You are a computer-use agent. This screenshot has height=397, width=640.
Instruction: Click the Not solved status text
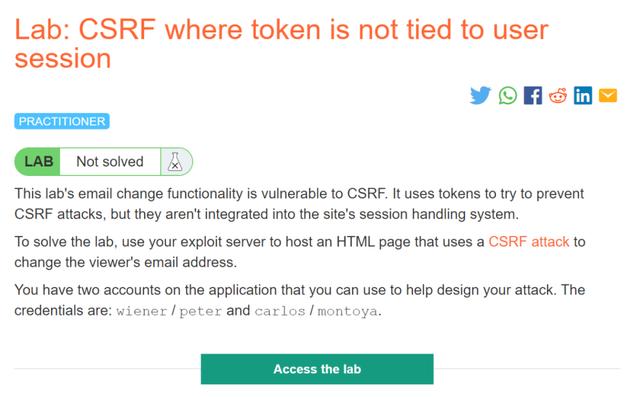coord(110,162)
